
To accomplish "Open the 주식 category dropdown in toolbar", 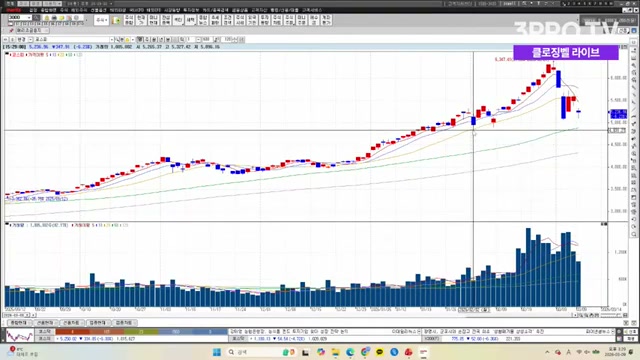I will [101, 20].
